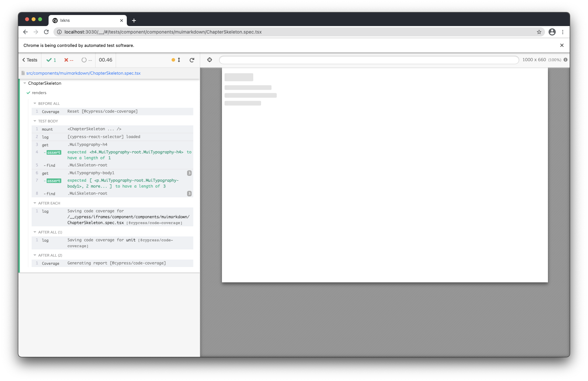The height and width of the screenshot is (381, 588).
Task: Click assert h4 length of 1
Action: [112, 155]
